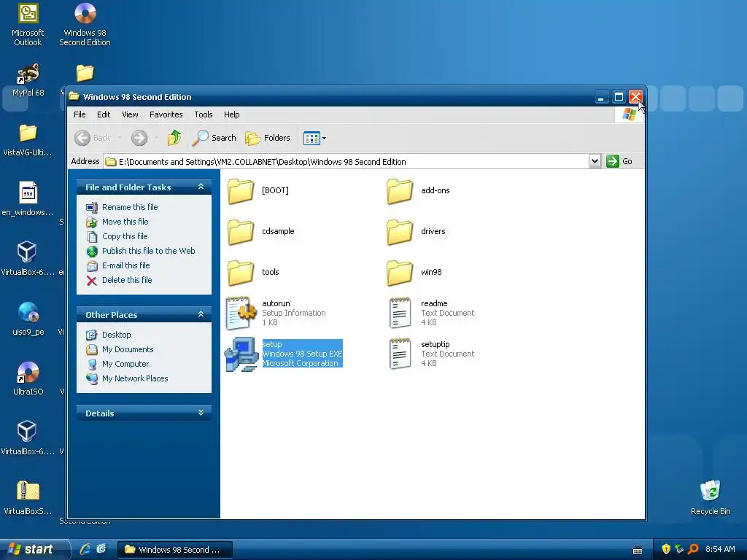Click inside the Address path field
Screen dimensions: 747x560
tap(347, 161)
